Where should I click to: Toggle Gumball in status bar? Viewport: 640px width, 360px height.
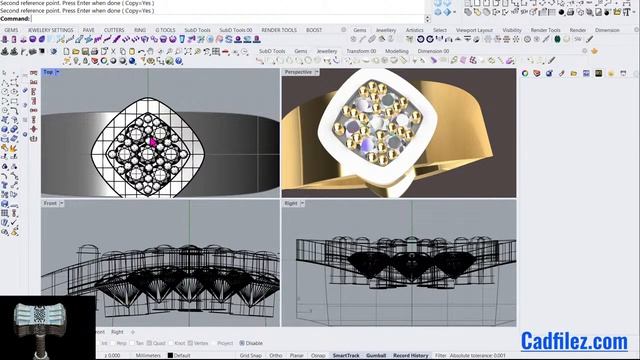tap(376, 356)
